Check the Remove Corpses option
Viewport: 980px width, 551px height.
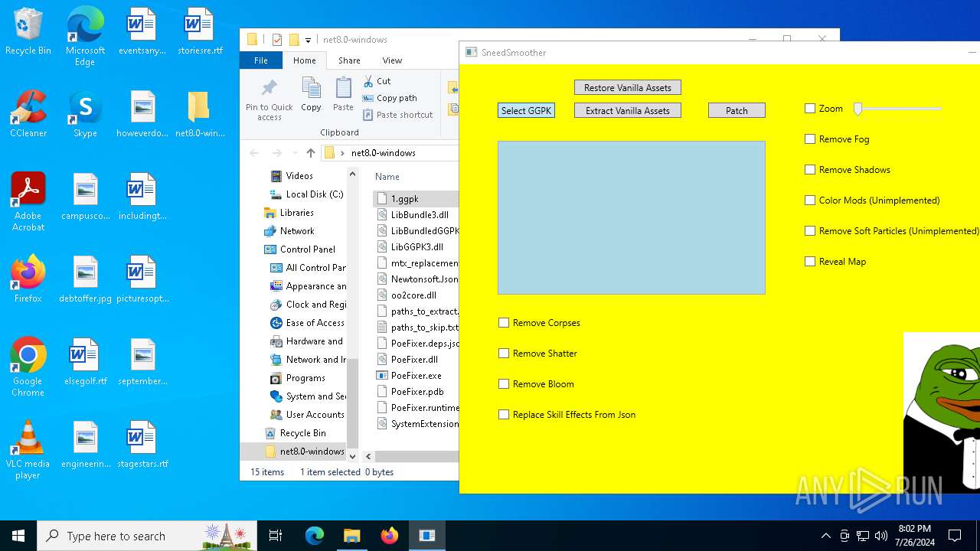(504, 323)
